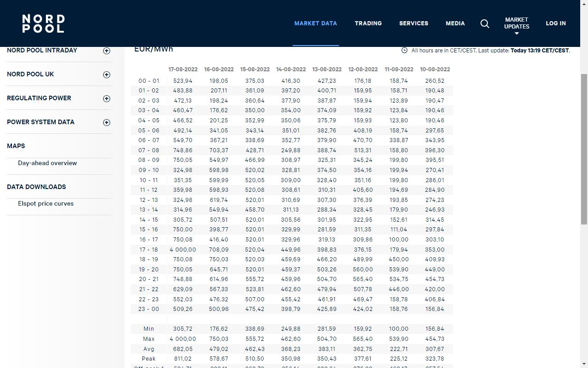Open the Day-ahead overview link
This screenshot has height=368, width=588.
click(x=47, y=163)
